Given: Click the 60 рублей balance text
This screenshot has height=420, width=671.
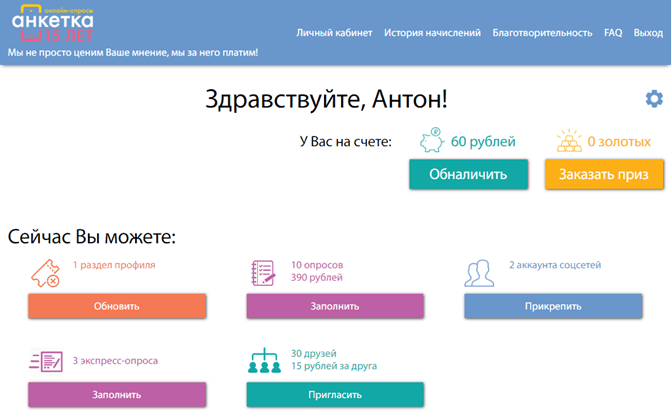Looking at the screenshot, I should (483, 142).
